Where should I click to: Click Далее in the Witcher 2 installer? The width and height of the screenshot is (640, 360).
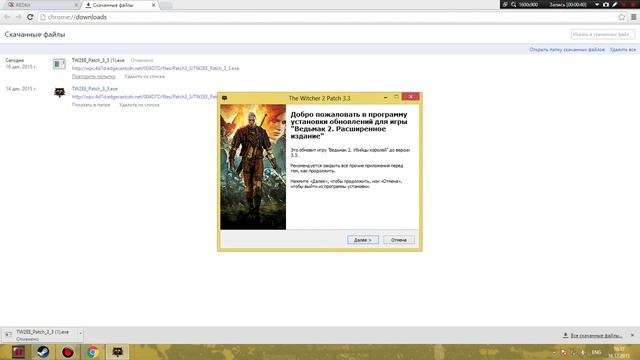click(363, 240)
